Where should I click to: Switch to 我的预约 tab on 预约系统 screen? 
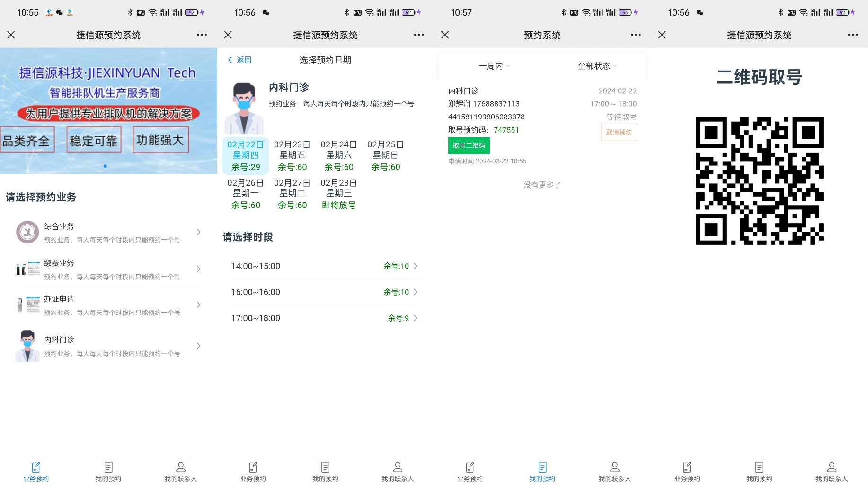click(x=542, y=472)
